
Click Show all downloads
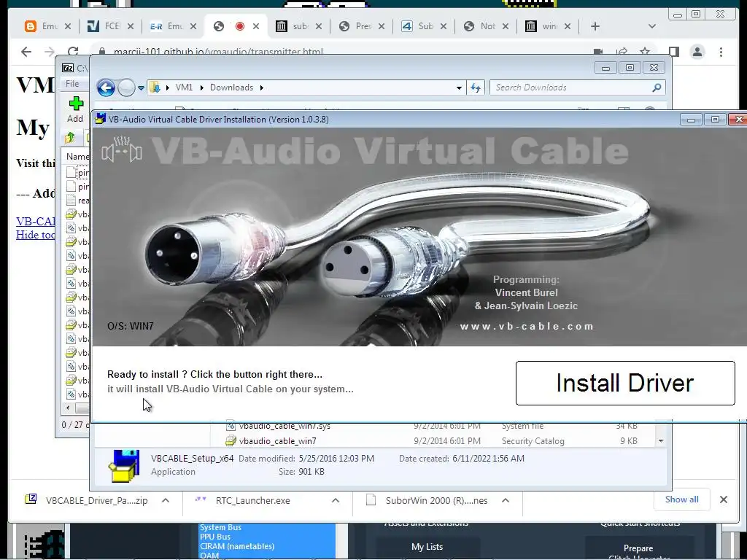pos(682,499)
